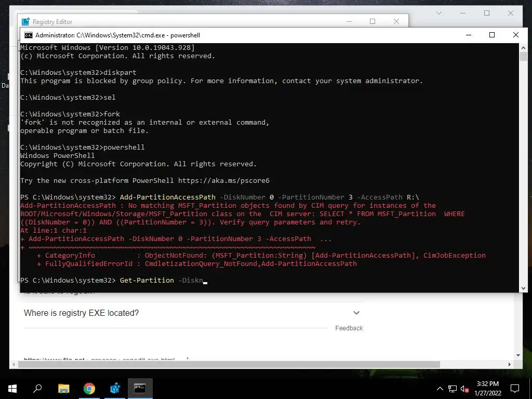Close the Administrator cmd window
This screenshot has height=399, width=532.
point(516,35)
